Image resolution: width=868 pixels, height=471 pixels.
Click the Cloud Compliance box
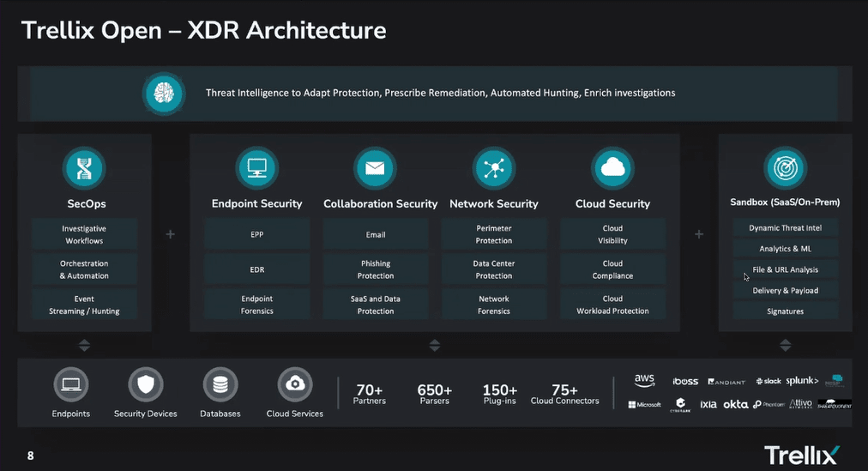point(612,269)
